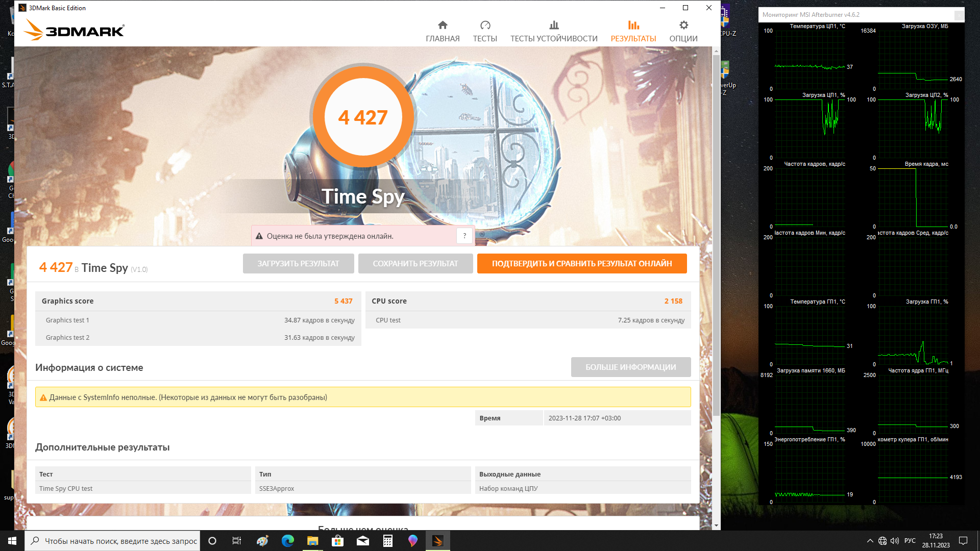Click the Windows search input field

tap(120, 541)
